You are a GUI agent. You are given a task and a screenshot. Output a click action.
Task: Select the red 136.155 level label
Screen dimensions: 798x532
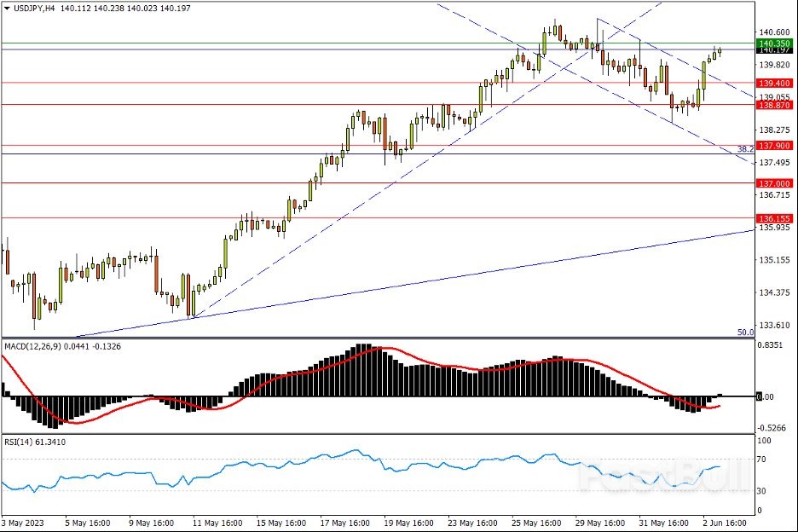(775, 218)
